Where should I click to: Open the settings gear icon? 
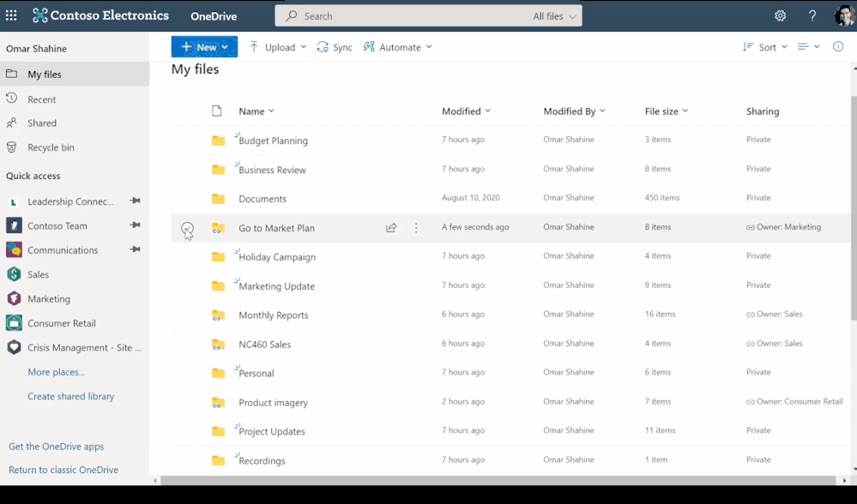click(x=780, y=15)
